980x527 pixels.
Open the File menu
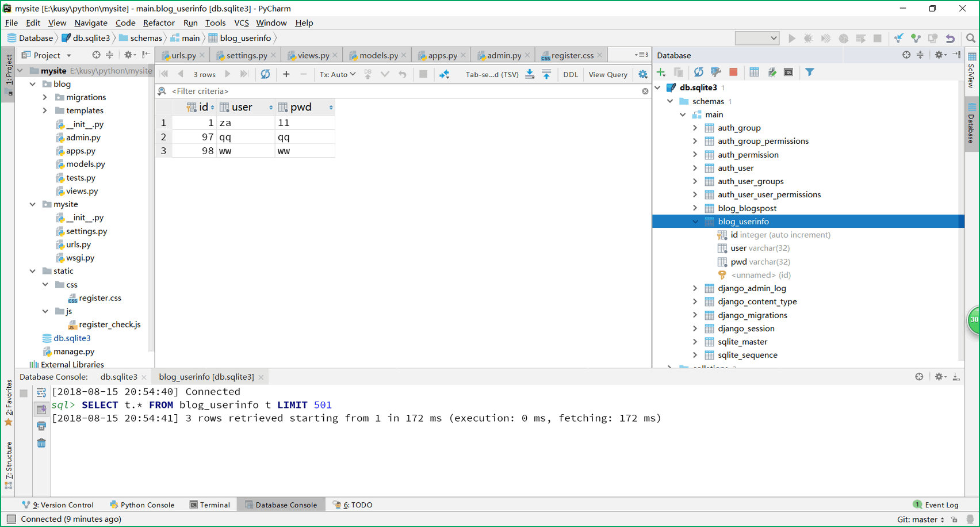point(12,23)
